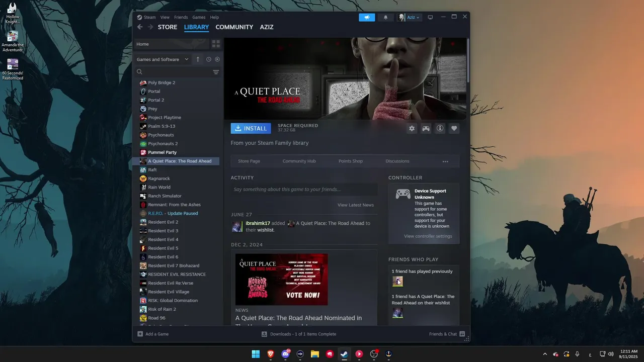Screen dimensions: 644x362
Task: Open Horror Game Awards news thumbnail
Action: coord(281,280)
